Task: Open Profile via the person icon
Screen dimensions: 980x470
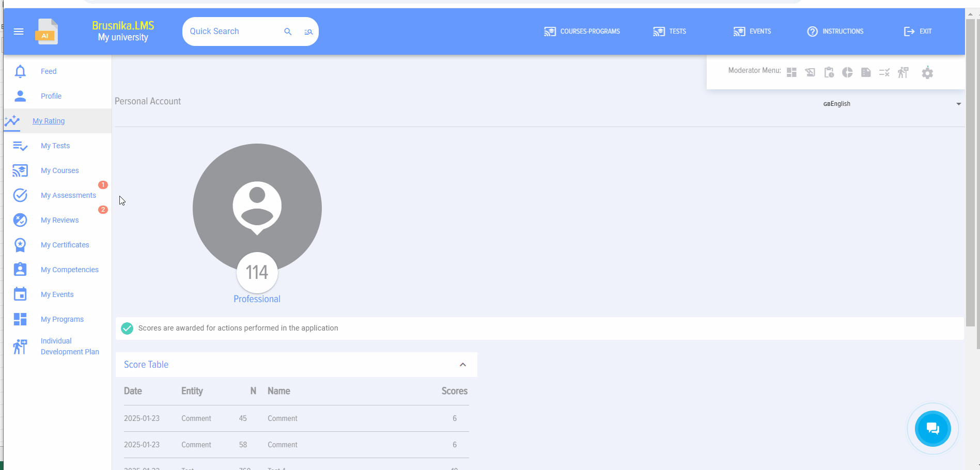Action: [x=20, y=96]
